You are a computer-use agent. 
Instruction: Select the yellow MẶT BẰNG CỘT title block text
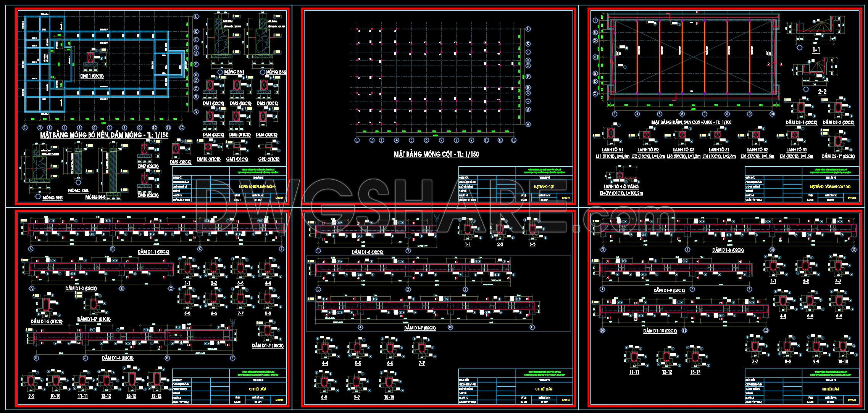point(544,187)
